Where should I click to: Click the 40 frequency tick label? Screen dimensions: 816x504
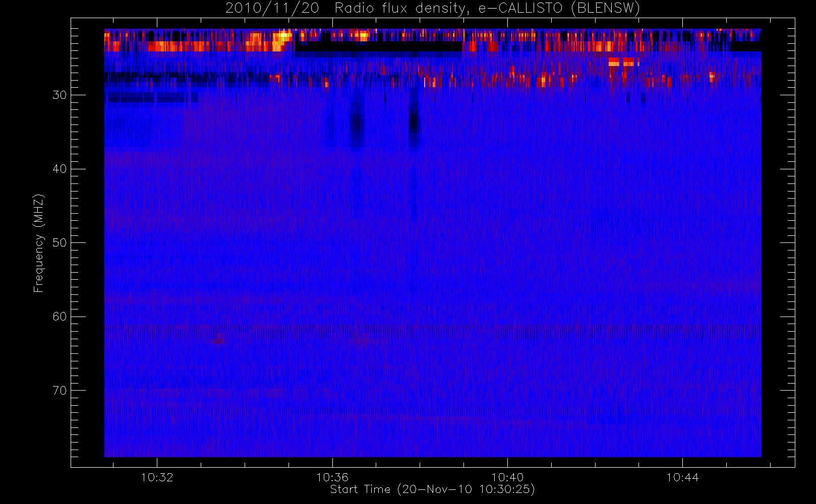pyautogui.click(x=60, y=169)
